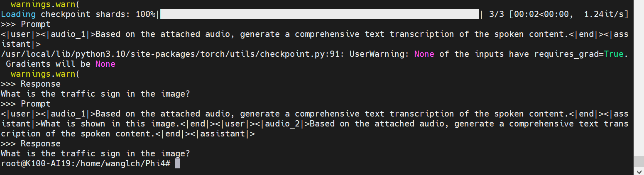644x175 pixels.
Task: Click the green True value
Action: pos(613,54)
